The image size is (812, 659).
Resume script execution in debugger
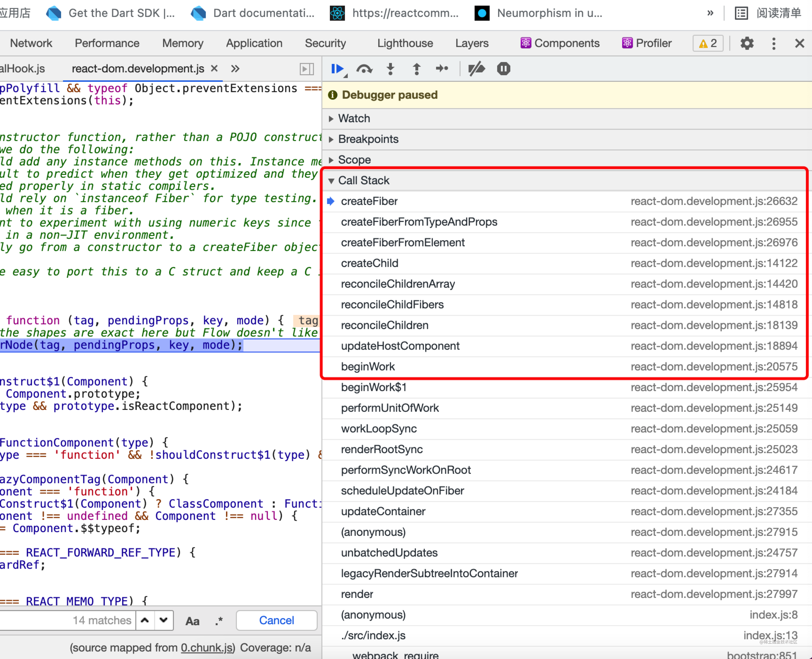337,69
